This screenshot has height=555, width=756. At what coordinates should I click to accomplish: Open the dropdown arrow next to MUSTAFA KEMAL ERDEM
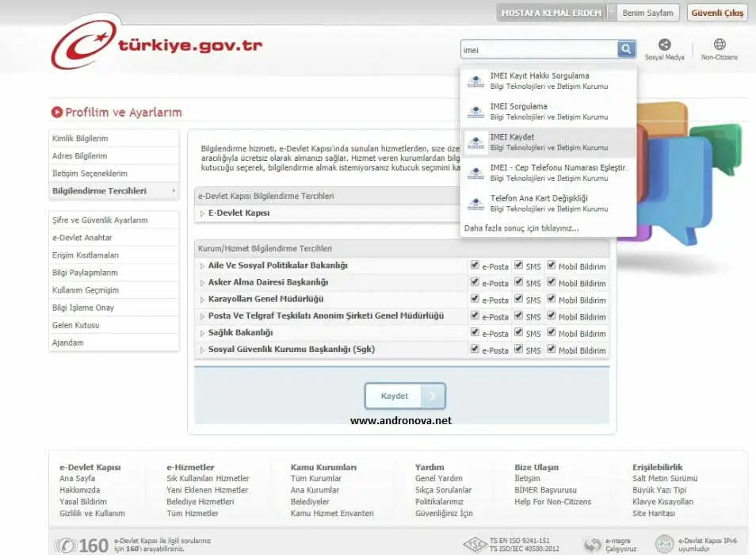tap(611, 13)
